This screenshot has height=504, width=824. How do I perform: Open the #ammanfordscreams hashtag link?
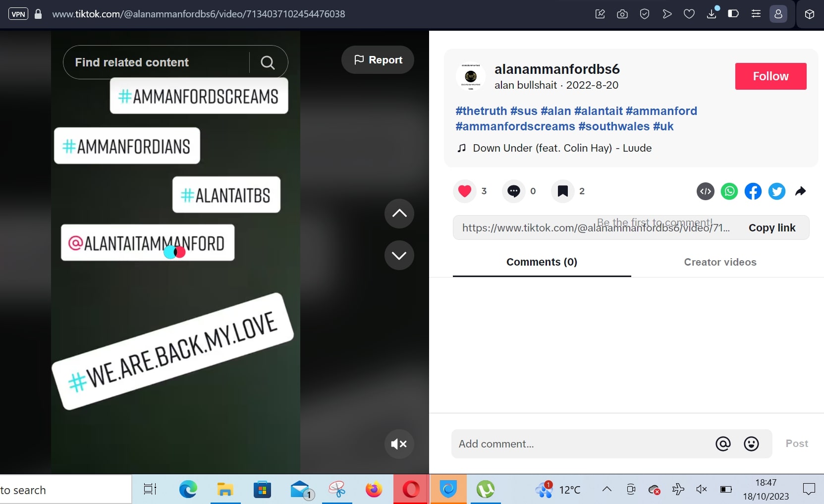(x=515, y=126)
